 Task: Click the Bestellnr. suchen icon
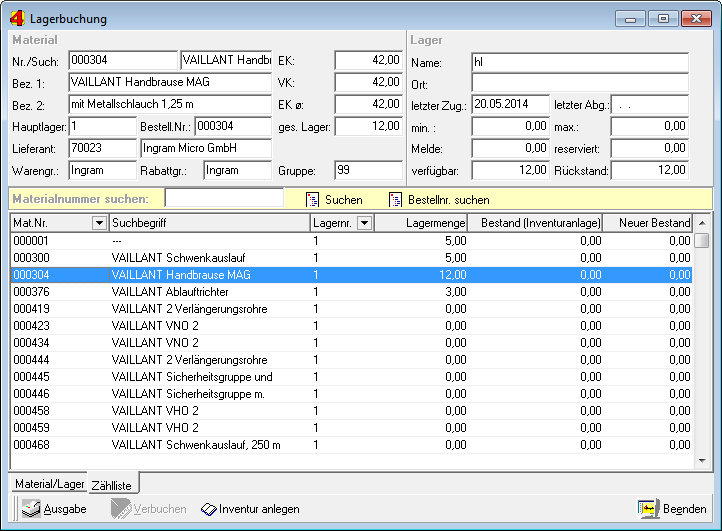[x=395, y=200]
